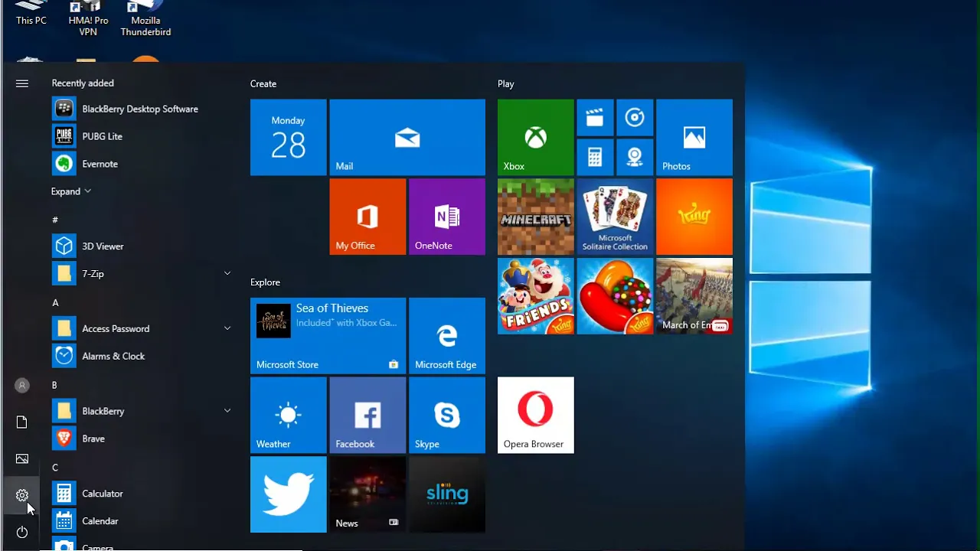Click the Play group heading
Viewport: 980px width, 551px height.
click(506, 84)
